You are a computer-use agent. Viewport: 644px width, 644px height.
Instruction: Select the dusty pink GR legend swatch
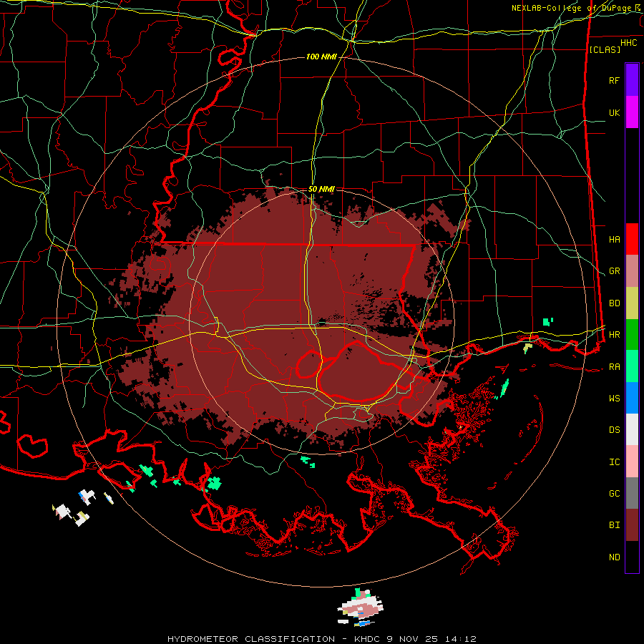pos(632,271)
